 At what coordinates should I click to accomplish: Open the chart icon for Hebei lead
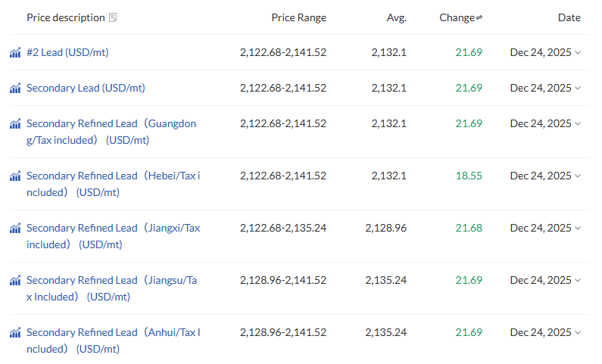tap(15, 176)
